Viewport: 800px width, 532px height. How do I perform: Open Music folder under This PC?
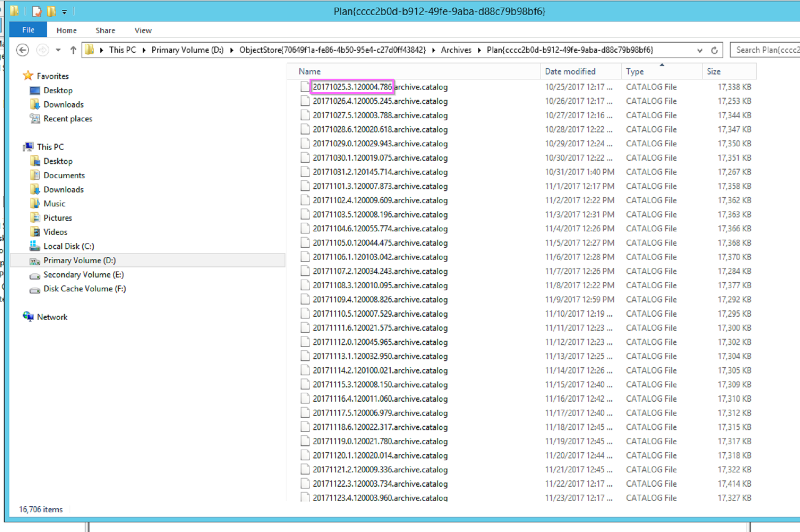(54, 204)
